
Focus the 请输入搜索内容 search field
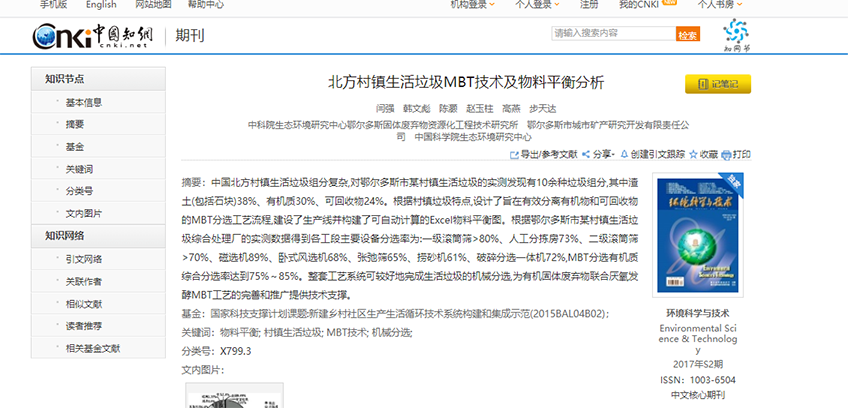(612, 34)
